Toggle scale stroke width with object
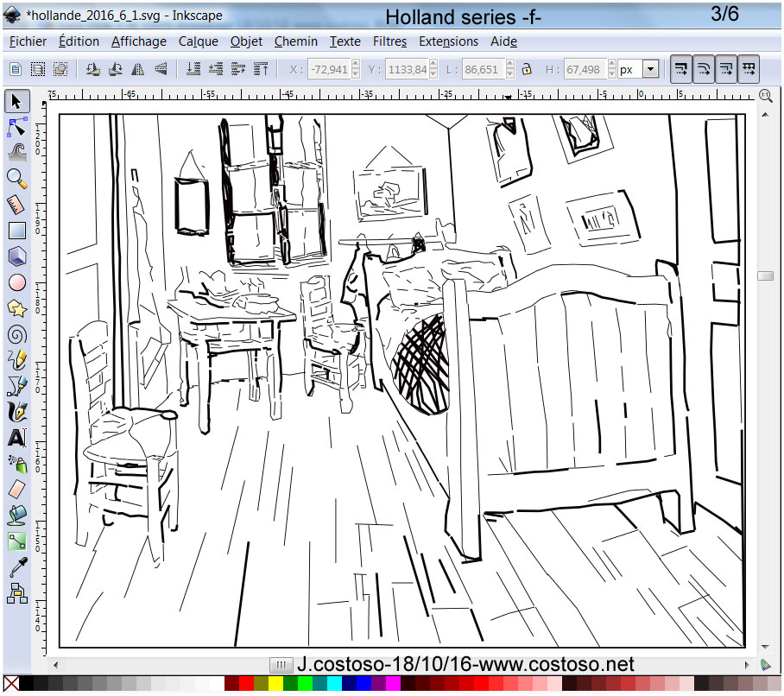Image resolution: width=784 pixels, height=696 pixels. [681, 69]
